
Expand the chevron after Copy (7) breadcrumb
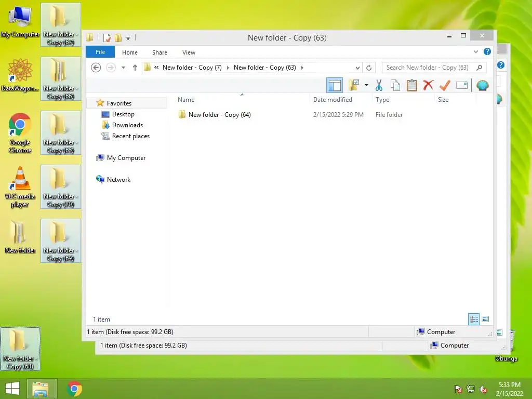click(228, 68)
